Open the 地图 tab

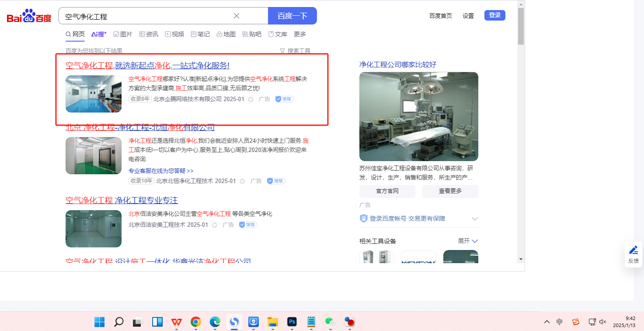click(226, 34)
